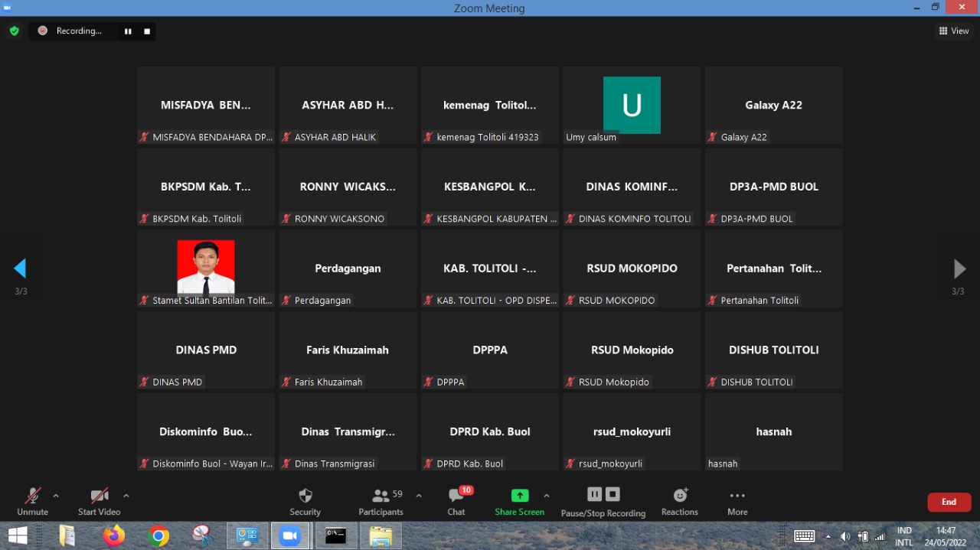This screenshot has width=980, height=550.
Task: Click the More options icon
Action: [737, 496]
